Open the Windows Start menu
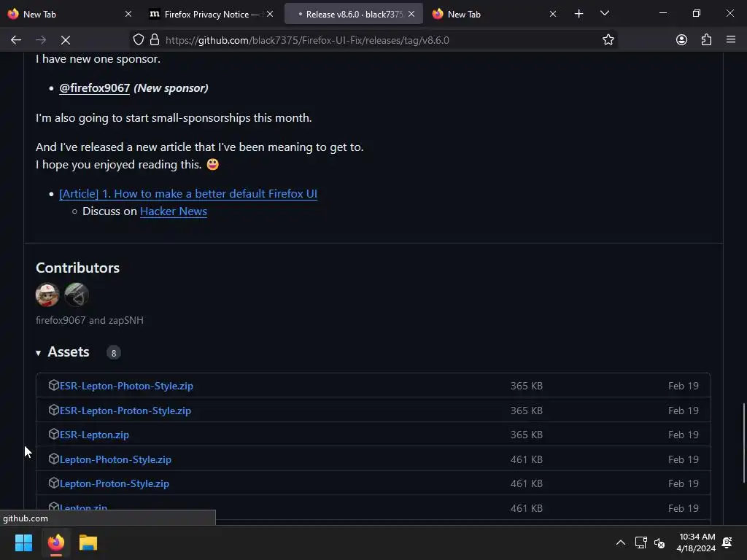Image resolution: width=747 pixels, height=560 pixels. [x=23, y=542]
